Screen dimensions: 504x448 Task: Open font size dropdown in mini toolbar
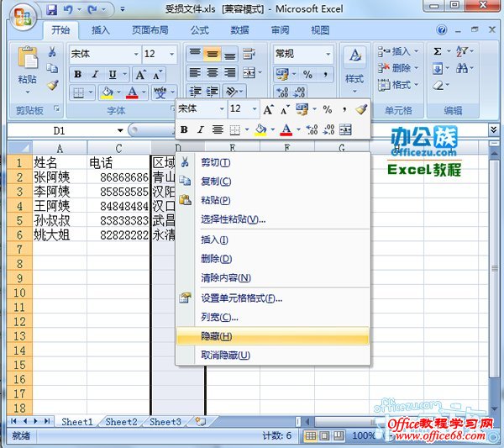pos(255,109)
